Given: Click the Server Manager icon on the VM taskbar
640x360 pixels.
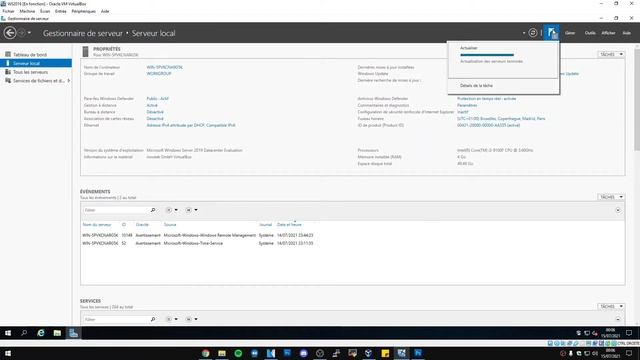Looking at the screenshot, I should [x=73, y=333].
